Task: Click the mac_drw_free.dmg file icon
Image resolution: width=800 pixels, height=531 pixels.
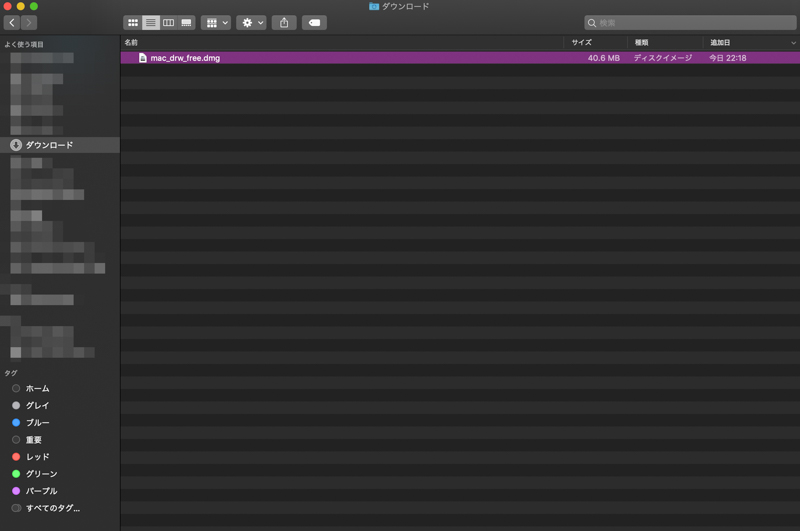Action: [143, 58]
